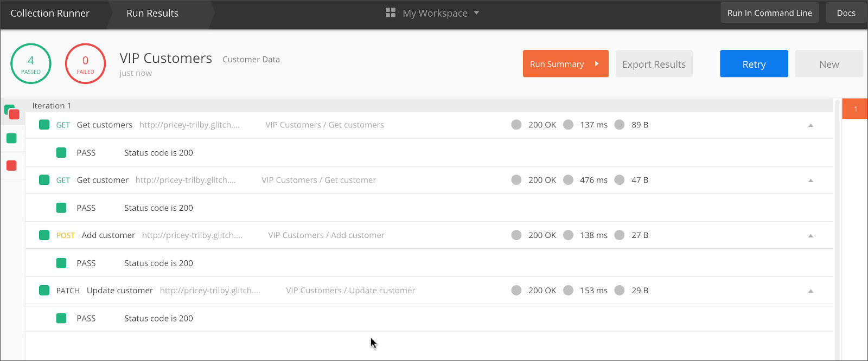
Task: Open the Get customers request name
Action: (105, 125)
